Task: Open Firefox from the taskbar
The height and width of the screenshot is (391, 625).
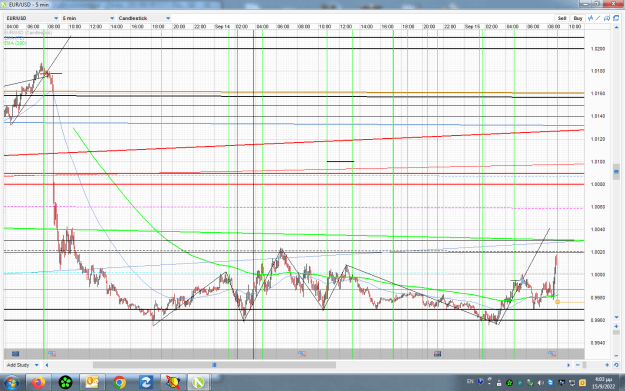Action: [x=39, y=383]
